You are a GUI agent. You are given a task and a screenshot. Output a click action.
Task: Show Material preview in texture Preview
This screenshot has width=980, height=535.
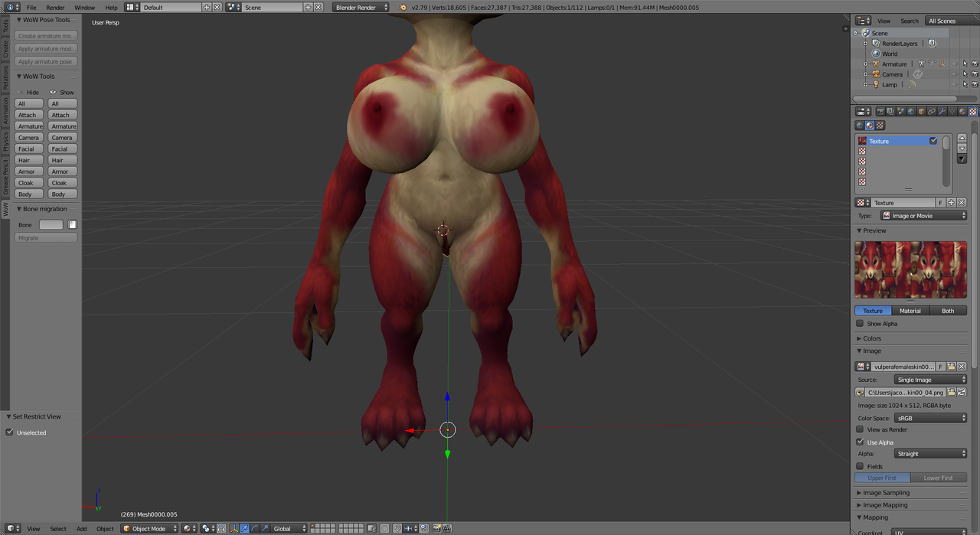(x=910, y=311)
